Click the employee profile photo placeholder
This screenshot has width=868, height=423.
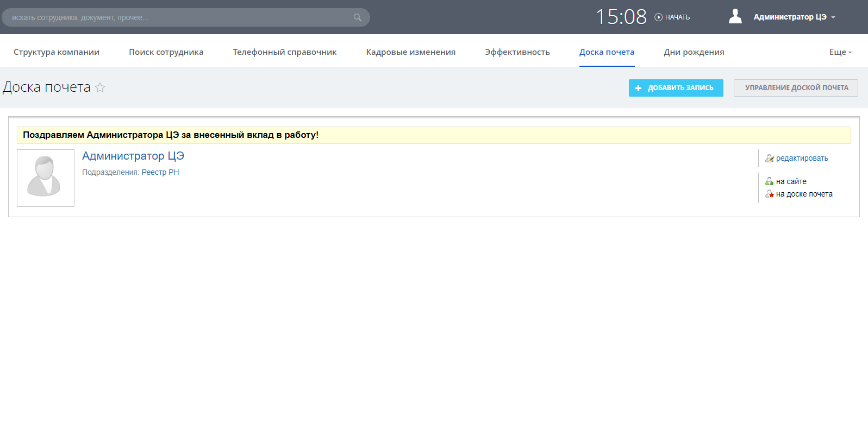coord(46,178)
